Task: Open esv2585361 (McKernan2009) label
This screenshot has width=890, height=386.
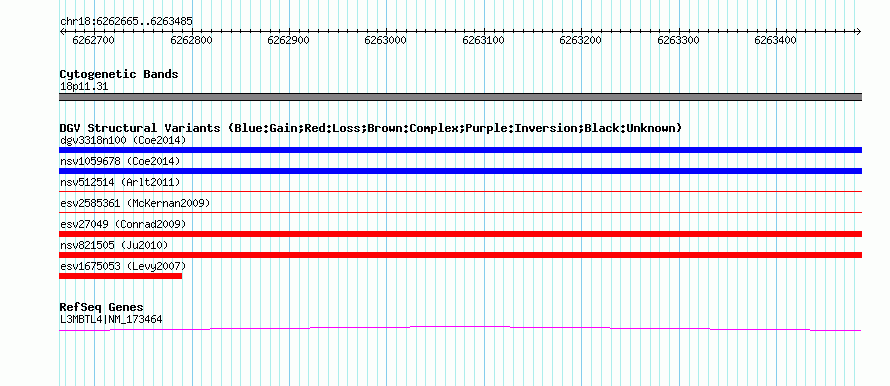Action: click(135, 203)
